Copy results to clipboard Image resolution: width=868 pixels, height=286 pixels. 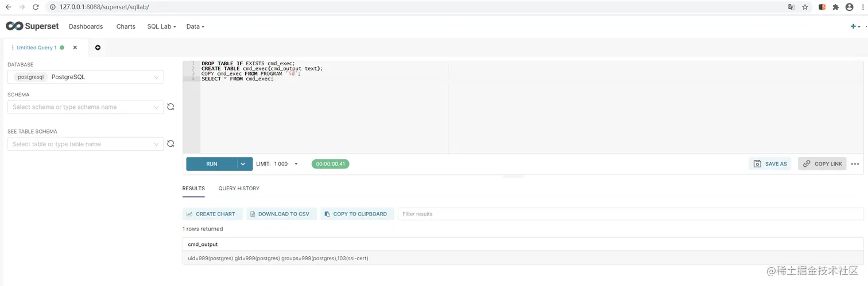(x=357, y=214)
